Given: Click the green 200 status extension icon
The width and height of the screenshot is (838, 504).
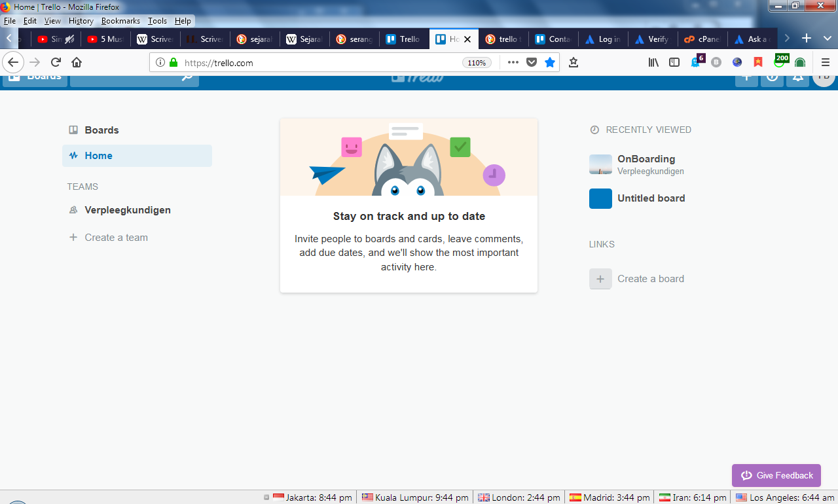Looking at the screenshot, I should point(780,61).
